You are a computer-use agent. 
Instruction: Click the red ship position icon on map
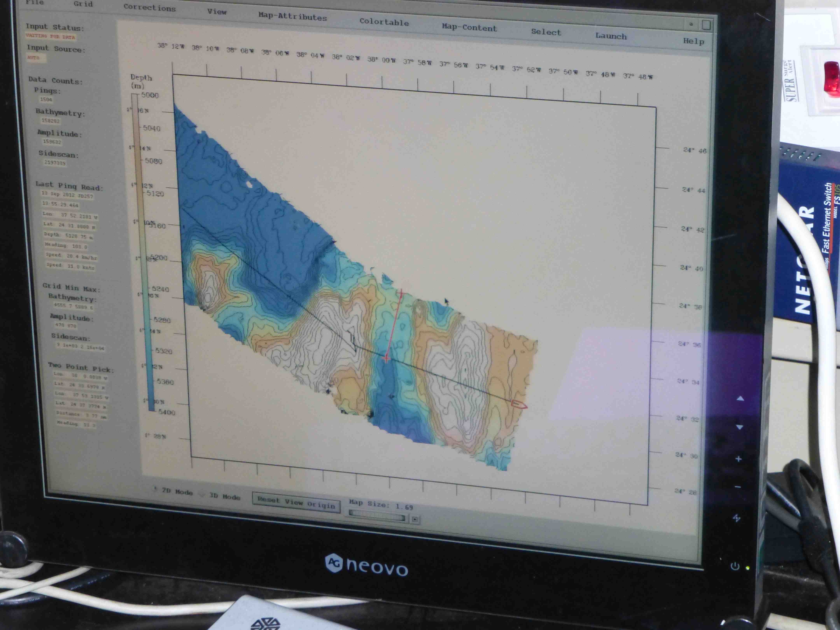tap(519, 404)
